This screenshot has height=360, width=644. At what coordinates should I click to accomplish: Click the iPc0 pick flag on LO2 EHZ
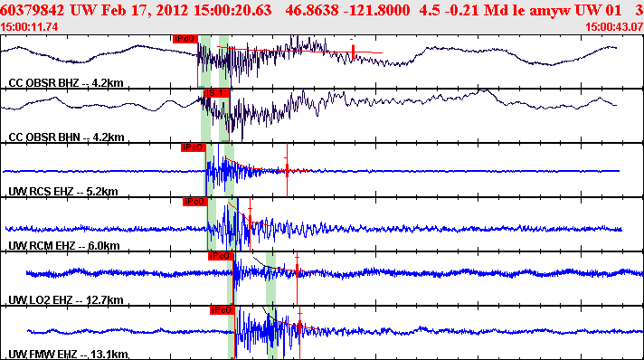pos(221,256)
